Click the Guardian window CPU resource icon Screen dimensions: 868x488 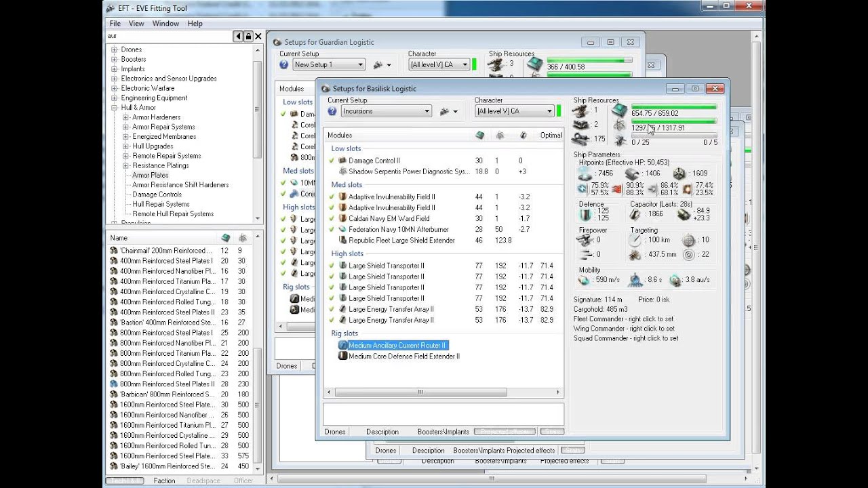pyautogui.click(x=535, y=64)
